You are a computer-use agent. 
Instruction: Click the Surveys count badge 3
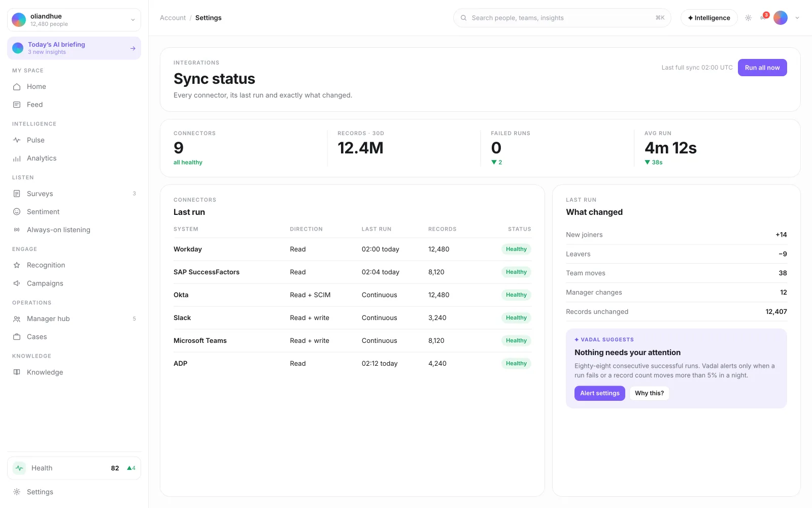point(134,194)
